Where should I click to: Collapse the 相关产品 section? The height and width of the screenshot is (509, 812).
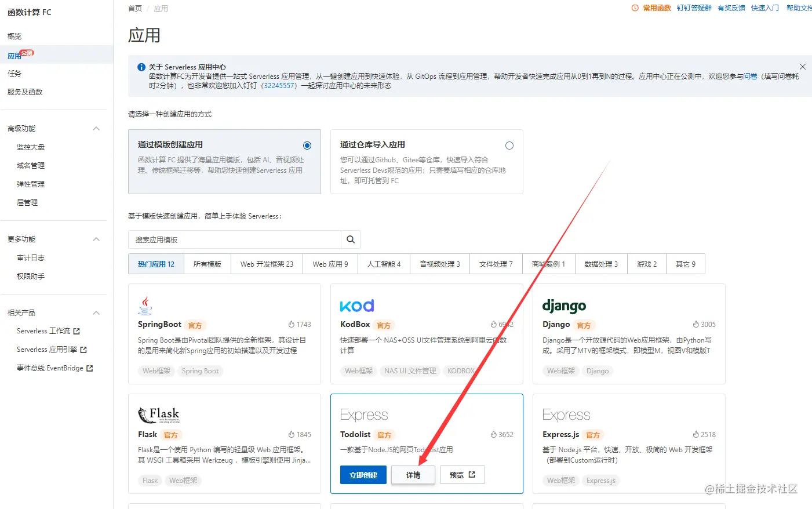(96, 313)
